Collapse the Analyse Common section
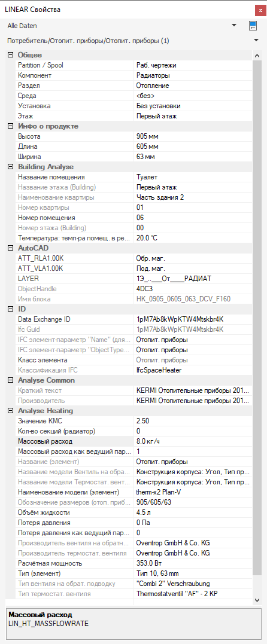The width and height of the screenshot is (267, 644). (x=10, y=380)
